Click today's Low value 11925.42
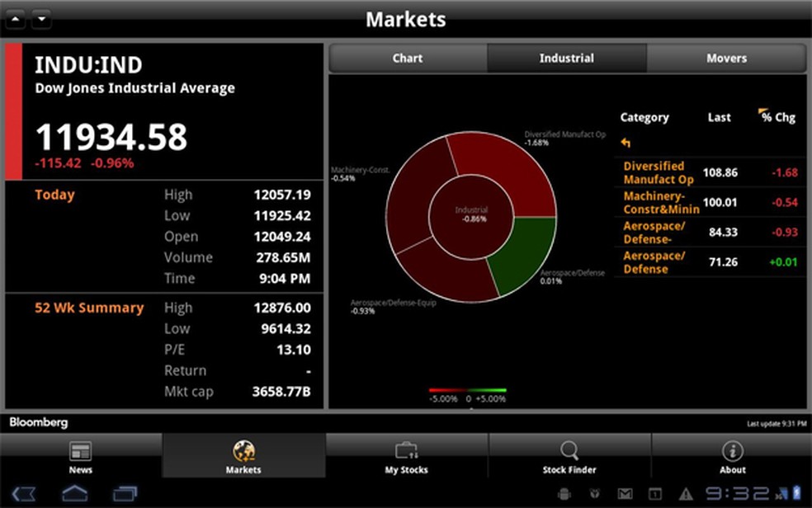812x508 pixels. click(282, 216)
